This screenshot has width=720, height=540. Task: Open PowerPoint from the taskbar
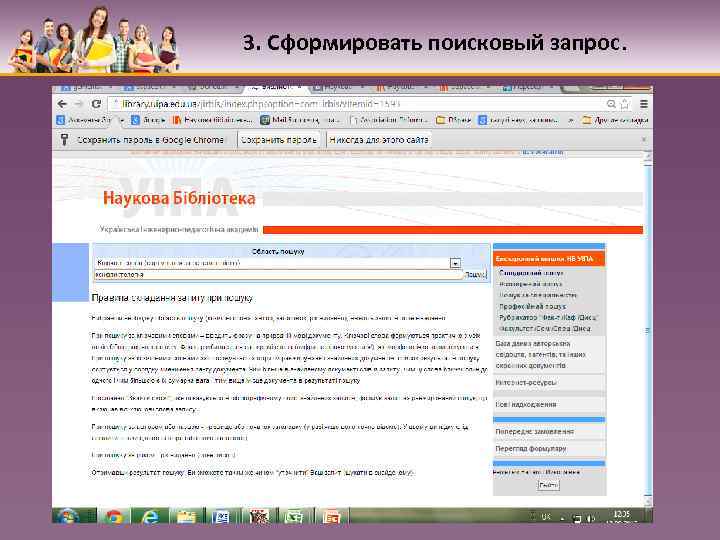pyautogui.click(x=332, y=517)
